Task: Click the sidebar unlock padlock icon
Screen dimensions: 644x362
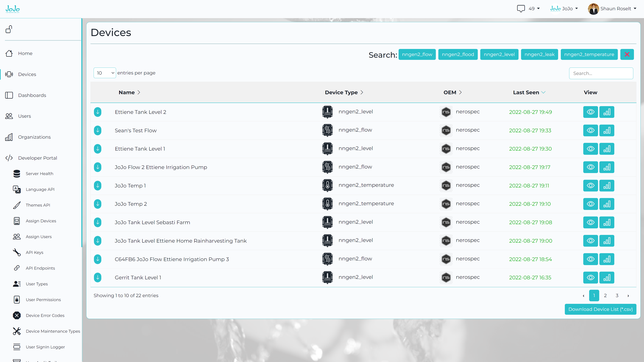Action: click(9, 29)
